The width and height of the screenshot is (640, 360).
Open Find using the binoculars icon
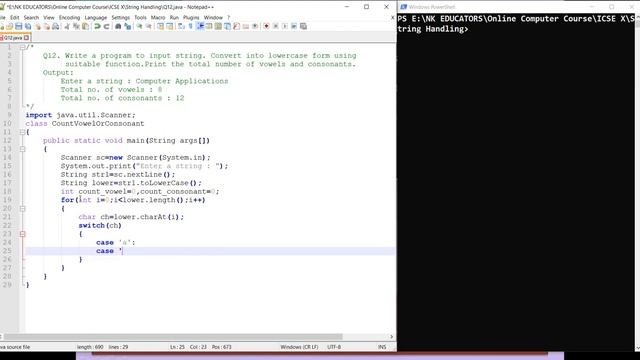[x=118, y=27]
